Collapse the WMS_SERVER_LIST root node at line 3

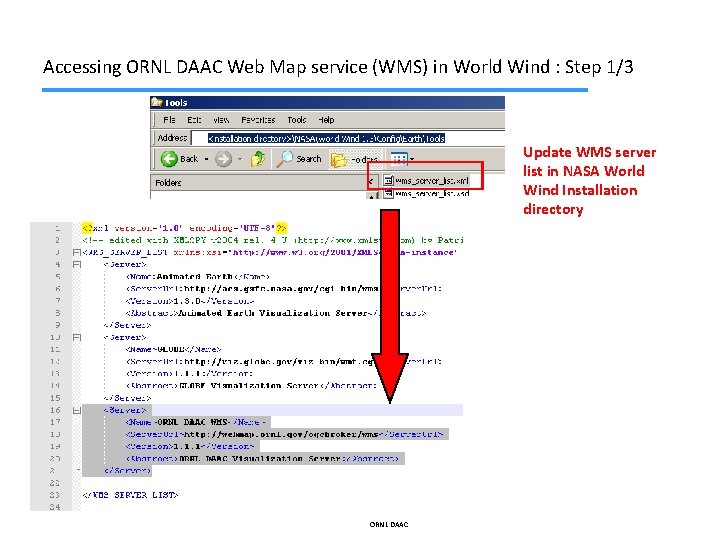coord(77,252)
